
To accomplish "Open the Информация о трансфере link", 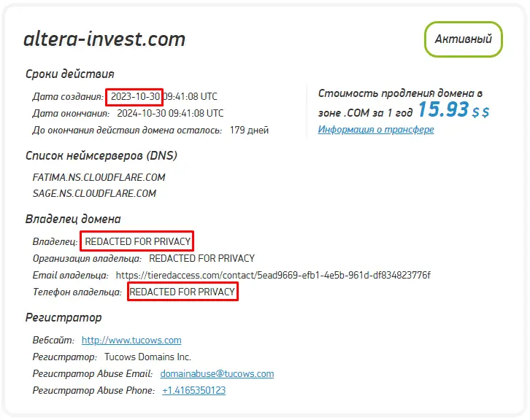I will coord(376,129).
